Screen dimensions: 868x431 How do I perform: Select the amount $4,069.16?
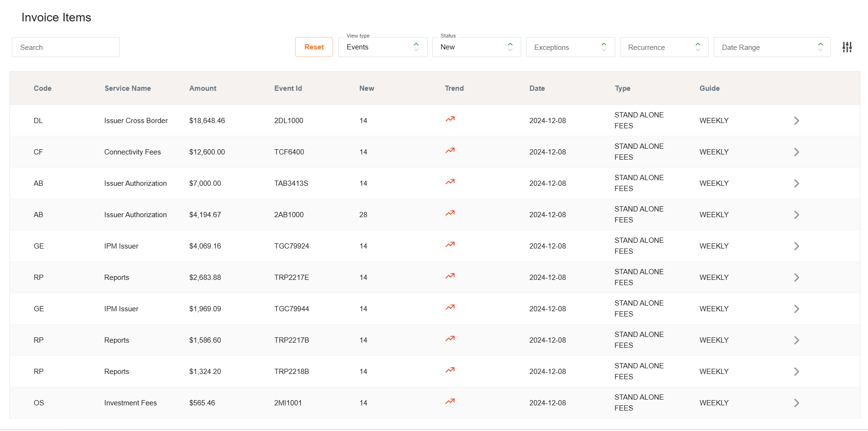click(205, 246)
